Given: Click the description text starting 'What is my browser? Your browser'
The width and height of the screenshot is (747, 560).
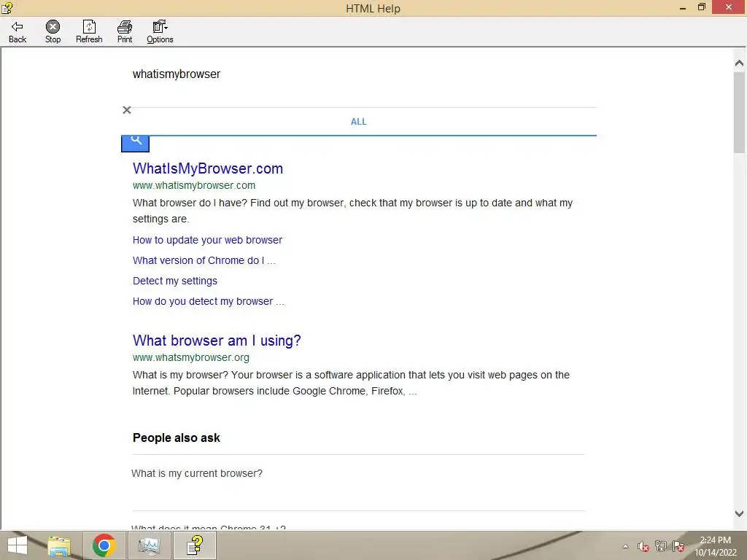Looking at the screenshot, I should tap(351, 383).
